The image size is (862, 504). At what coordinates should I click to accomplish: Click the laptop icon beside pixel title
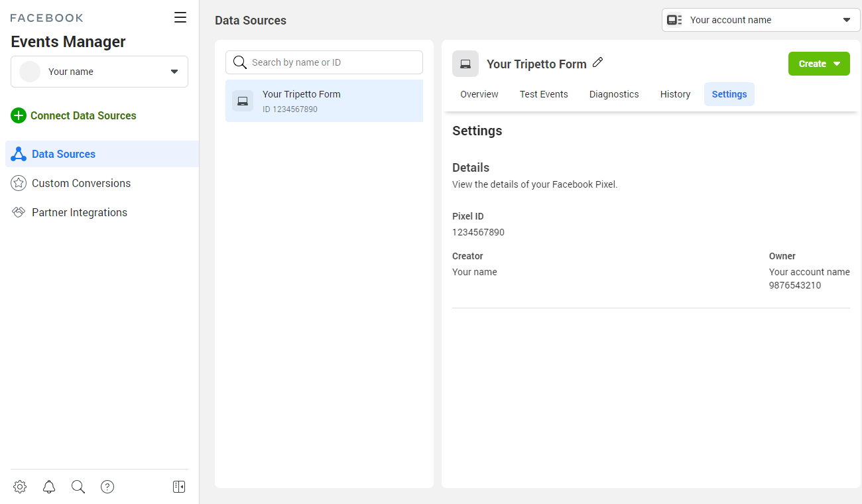click(465, 64)
